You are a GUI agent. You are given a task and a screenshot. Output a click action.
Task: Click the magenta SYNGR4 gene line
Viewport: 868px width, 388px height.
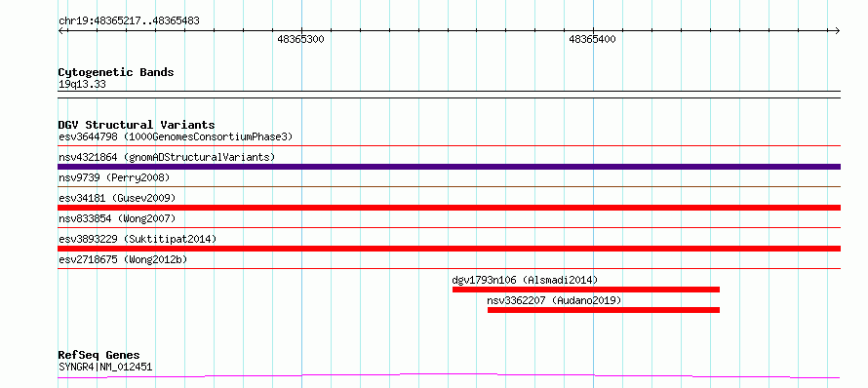pos(449,376)
